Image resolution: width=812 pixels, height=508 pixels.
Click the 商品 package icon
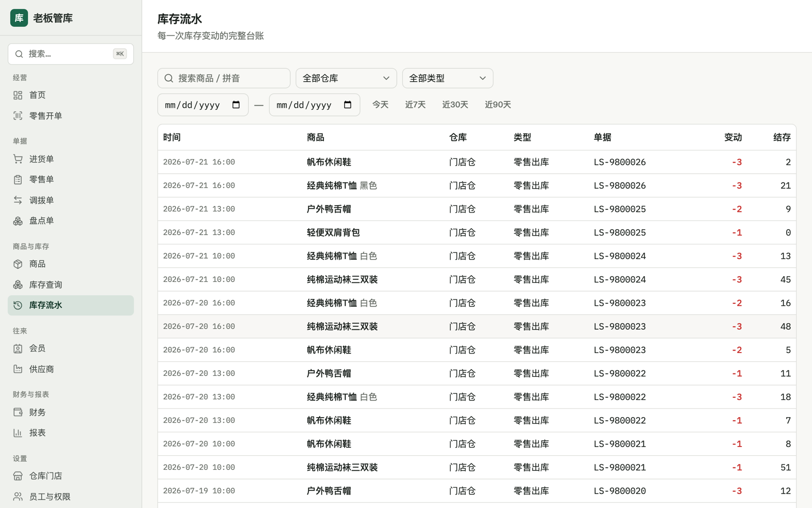(18, 264)
